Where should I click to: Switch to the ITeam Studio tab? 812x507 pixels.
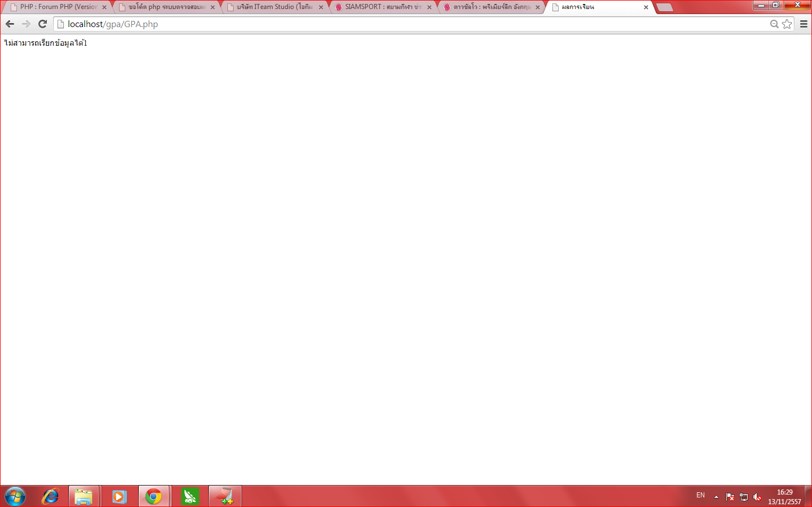(274, 7)
